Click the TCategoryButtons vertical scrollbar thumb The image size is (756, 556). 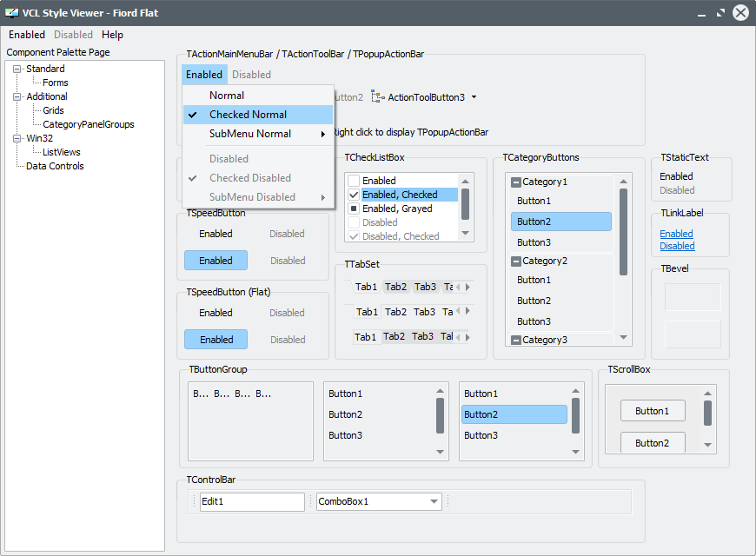point(623,232)
